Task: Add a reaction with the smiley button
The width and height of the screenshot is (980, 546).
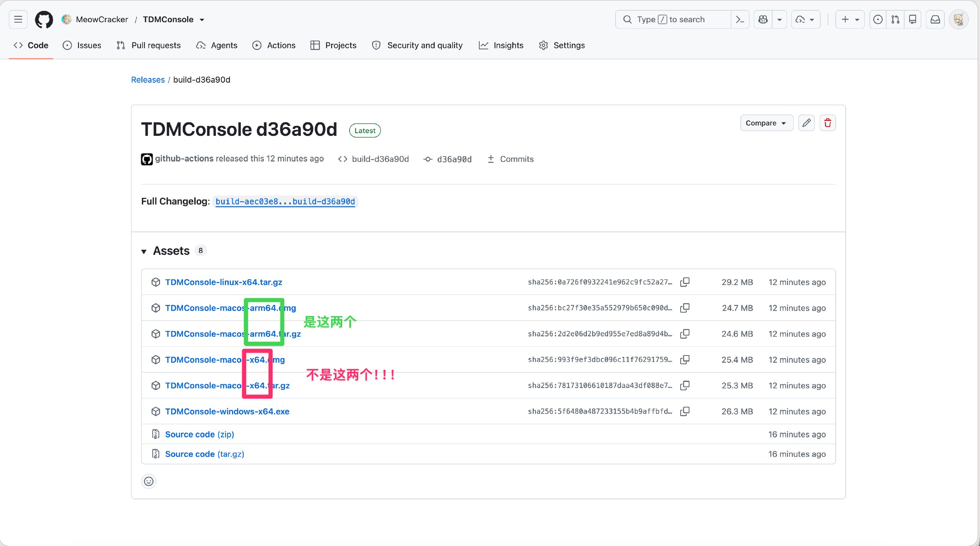Action: (149, 481)
